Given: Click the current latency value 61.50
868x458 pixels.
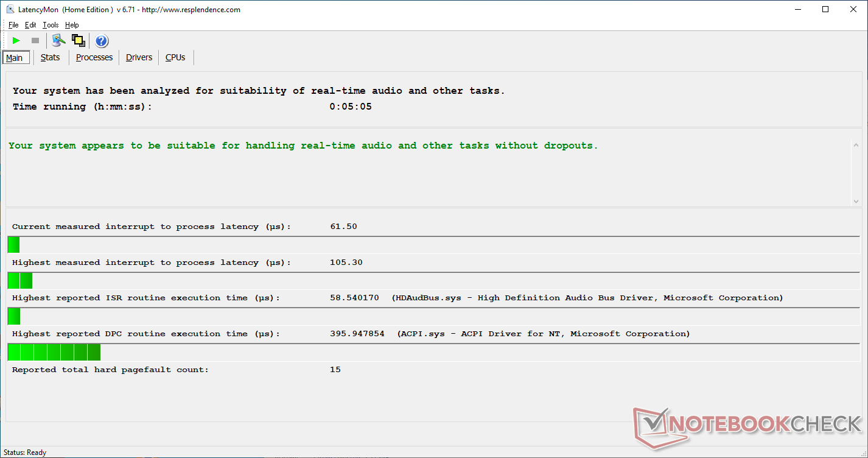Looking at the screenshot, I should click(x=343, y=227).
